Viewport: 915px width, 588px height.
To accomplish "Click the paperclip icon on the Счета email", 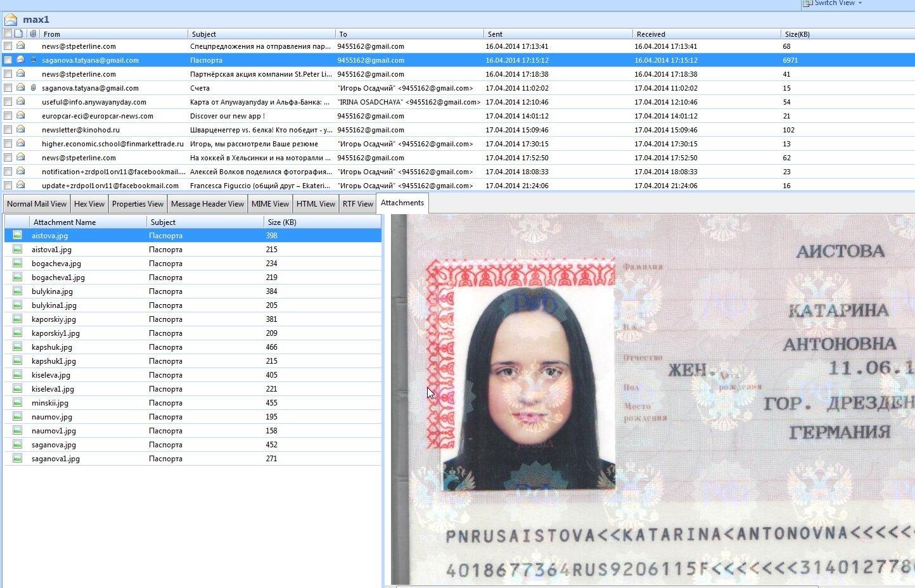I will 33,87.
